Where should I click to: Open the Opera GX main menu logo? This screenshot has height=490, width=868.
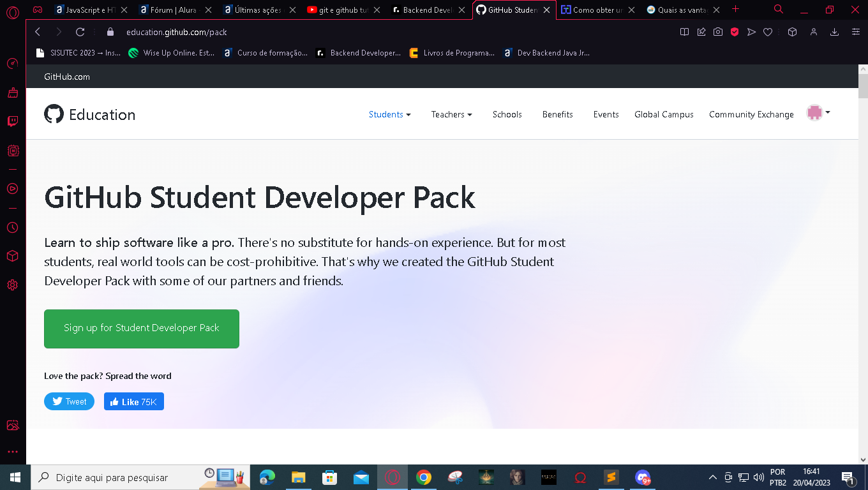click(13, 11)
